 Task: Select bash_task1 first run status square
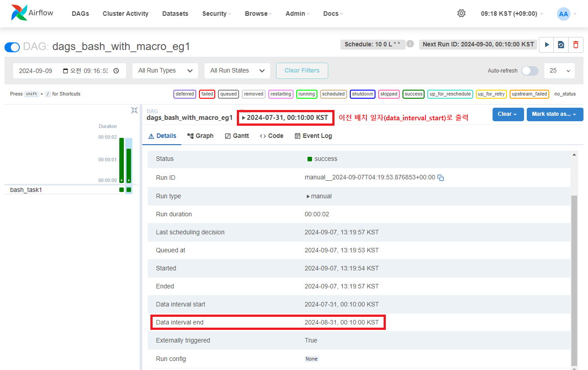pos(122,190)
